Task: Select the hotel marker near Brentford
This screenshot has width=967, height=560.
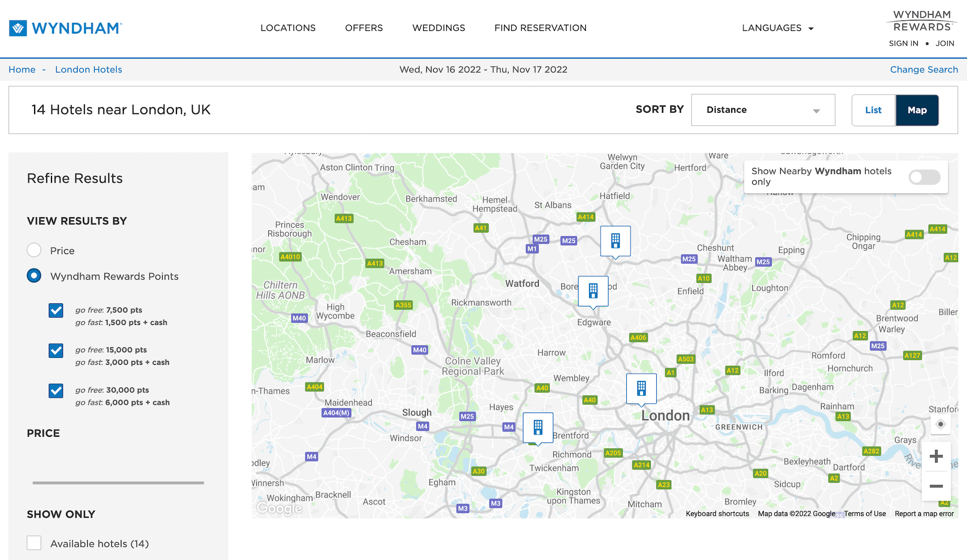Action: (538, 428)
